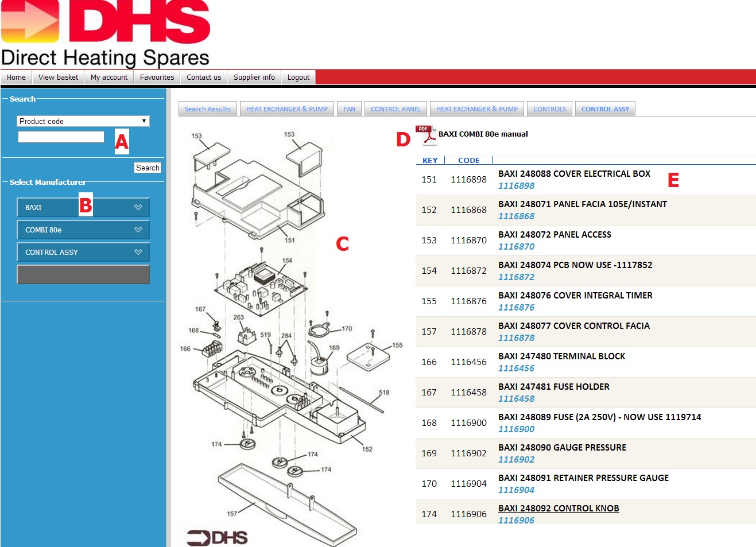
Task: Open part link 1116902
Action: 516,460
